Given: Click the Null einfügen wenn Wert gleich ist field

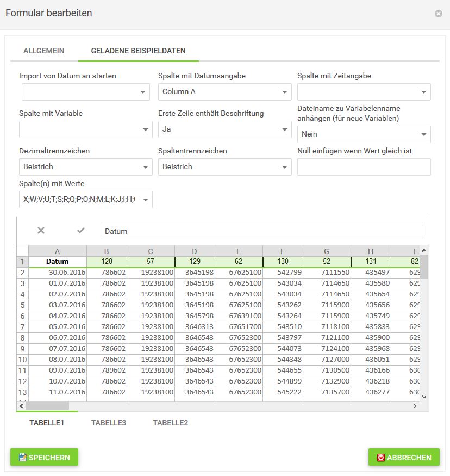Looking at the screenshot, I should pos(364,167).
